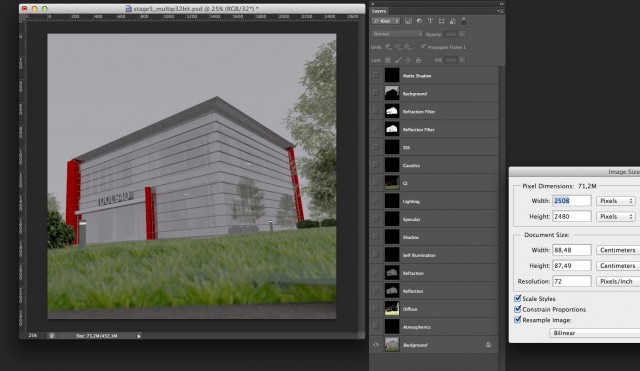Filter layers by adjustment layer icon
Viewport: 640px width, 371px height.
[x=419, y=21]
